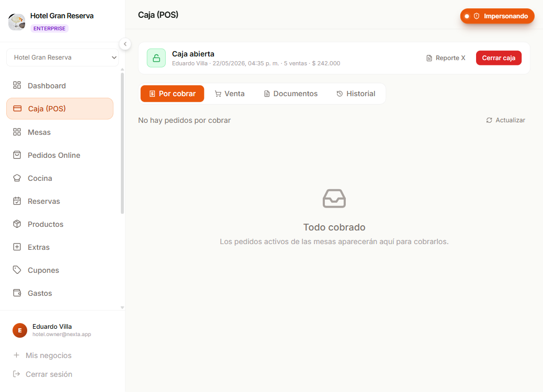
Task: Click the red Cerrar caja button
Action: pos(499,58)
